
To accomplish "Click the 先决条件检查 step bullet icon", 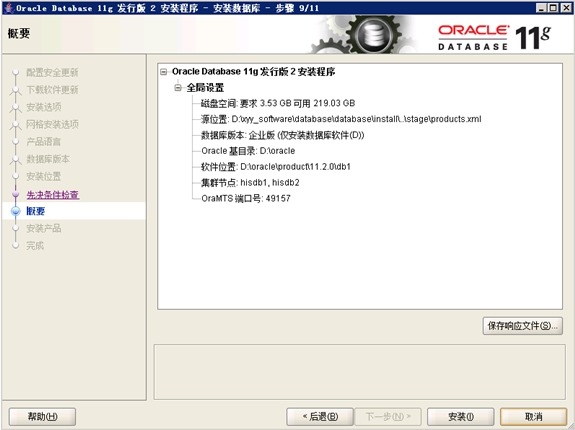I will (x=16, y=194).
